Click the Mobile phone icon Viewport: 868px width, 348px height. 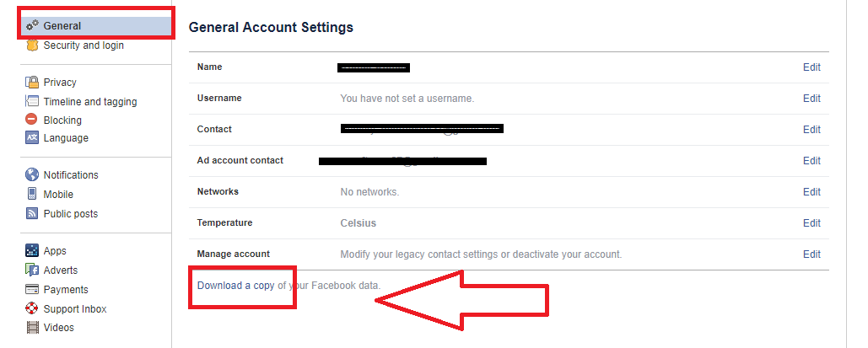coord(32,195)
